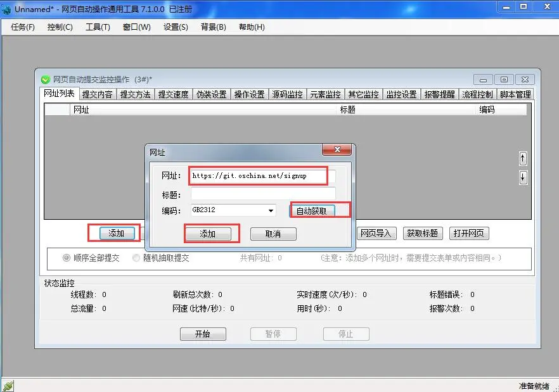Open the 任务(F) menu
The height and width of the screenshot is (392, 559).
coord(23,27)
